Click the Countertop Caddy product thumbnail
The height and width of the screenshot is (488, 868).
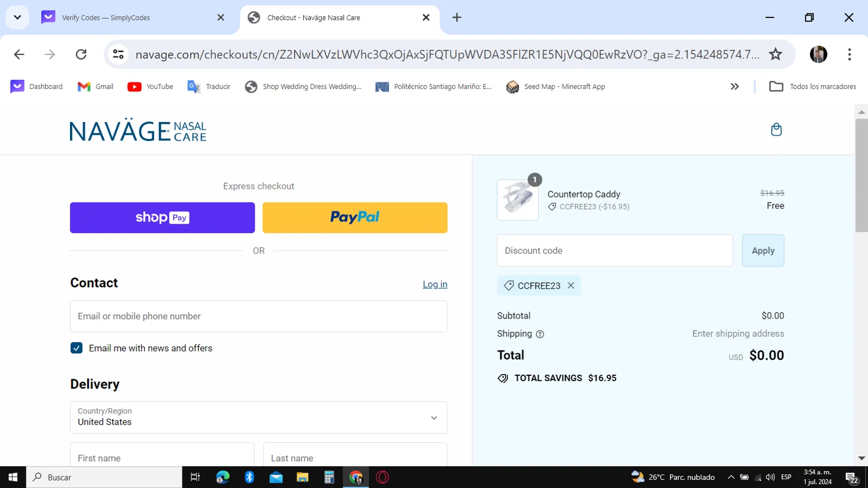tap(518, 200)
